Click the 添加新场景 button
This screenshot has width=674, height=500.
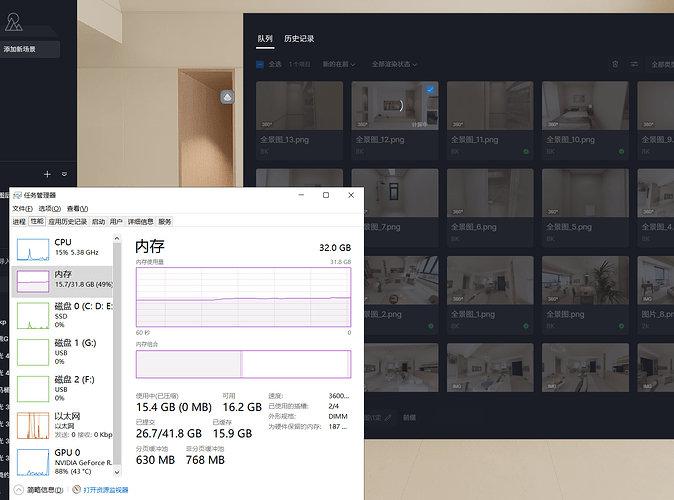pos(31,49)
